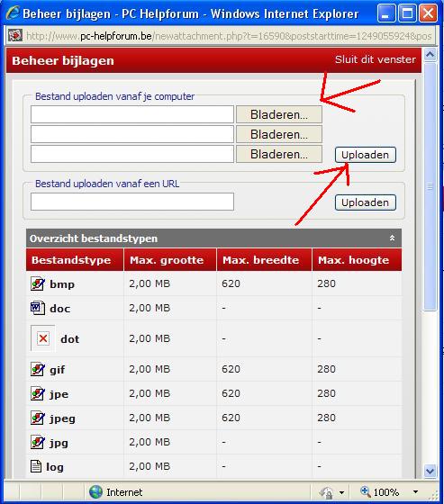This screenshot has width=444, height=504.
Task: Collapse the Overzicht bestandstypen section
Action: [392, 238]
